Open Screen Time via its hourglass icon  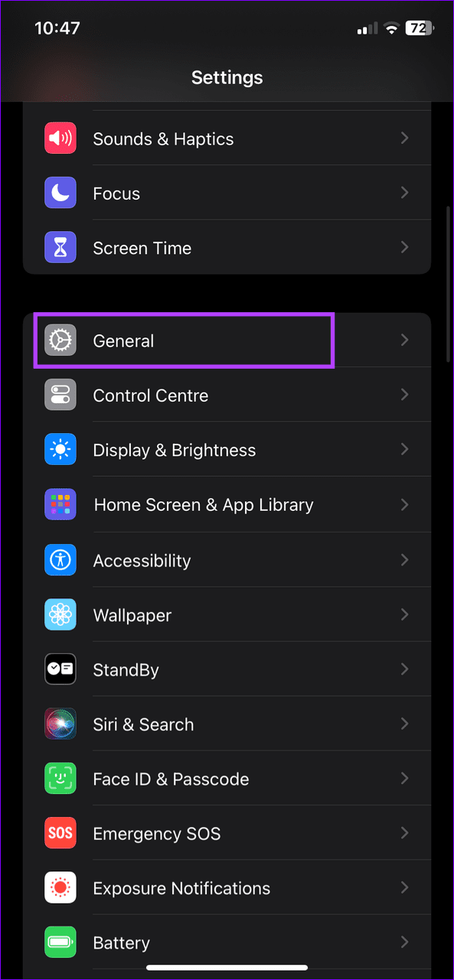60,248
